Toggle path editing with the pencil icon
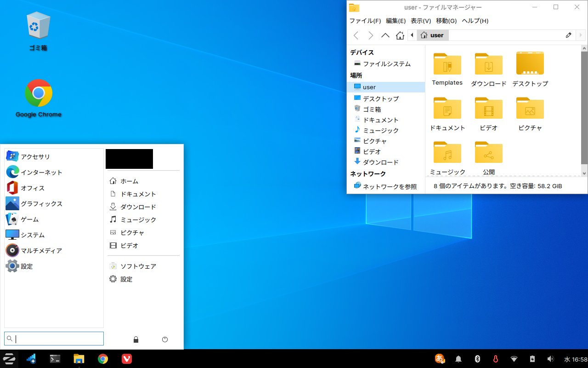Viewport: 588px width, 368px height. click(x=569, y=35)
